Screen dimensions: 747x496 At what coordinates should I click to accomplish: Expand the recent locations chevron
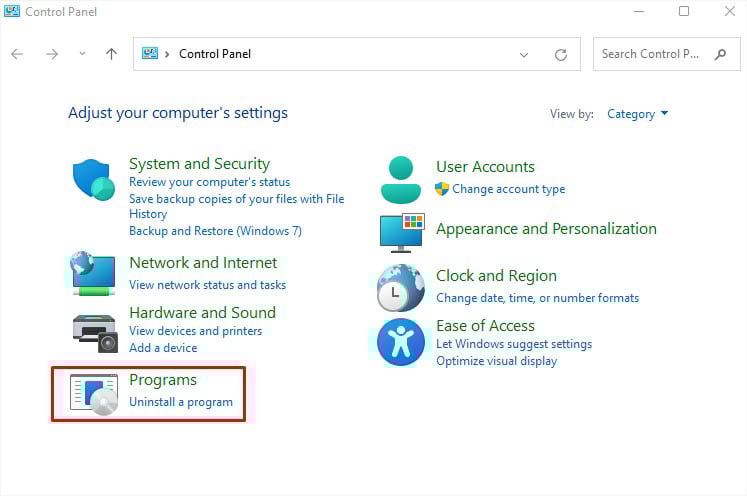pos(82,53)
